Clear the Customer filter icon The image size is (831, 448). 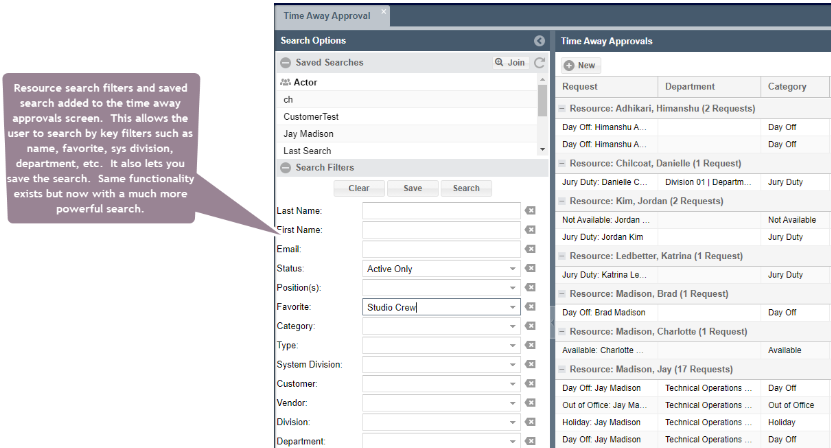tap(530, 383)
